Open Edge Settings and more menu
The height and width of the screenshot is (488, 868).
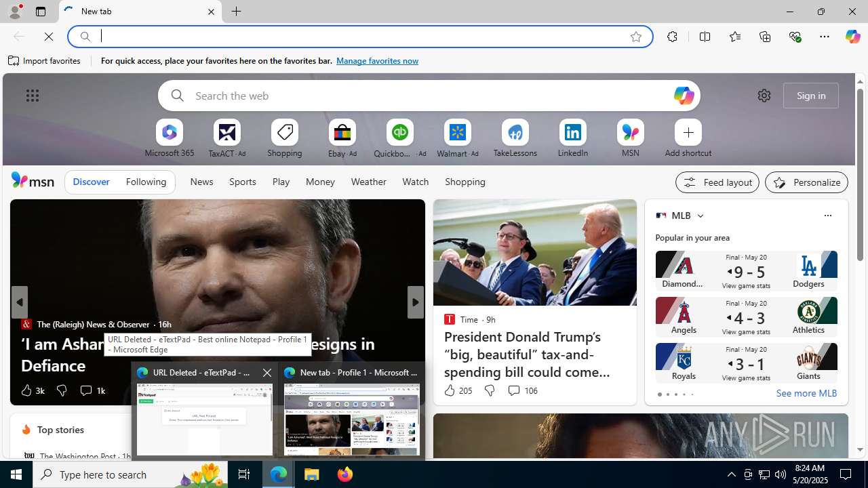[824, 37]
